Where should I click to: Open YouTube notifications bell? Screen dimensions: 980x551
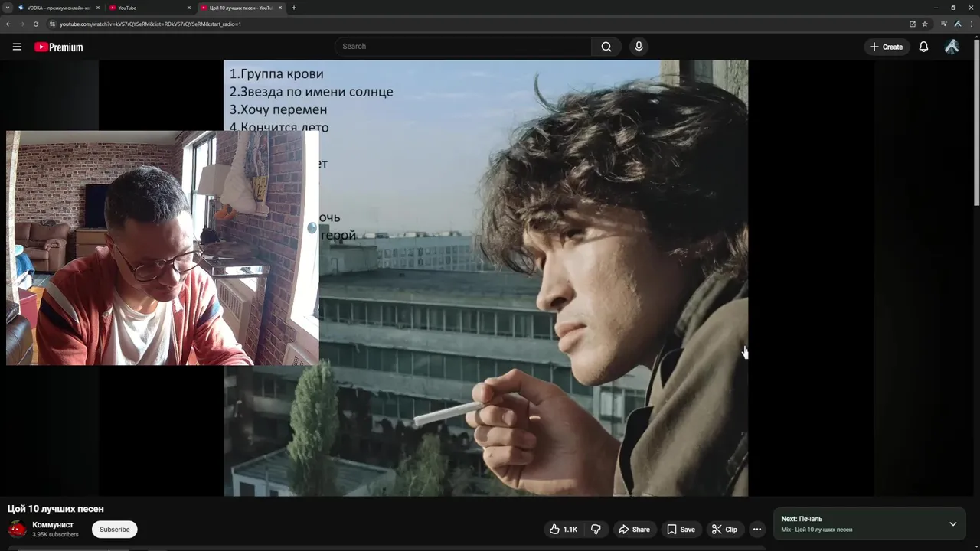[923, 47]
